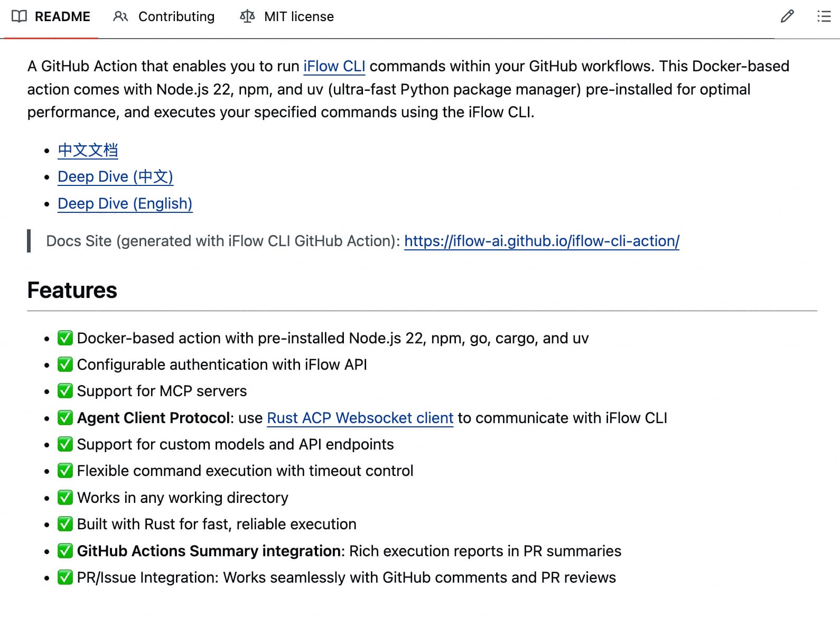Open the MIT license tab

(x=298, y=16)
